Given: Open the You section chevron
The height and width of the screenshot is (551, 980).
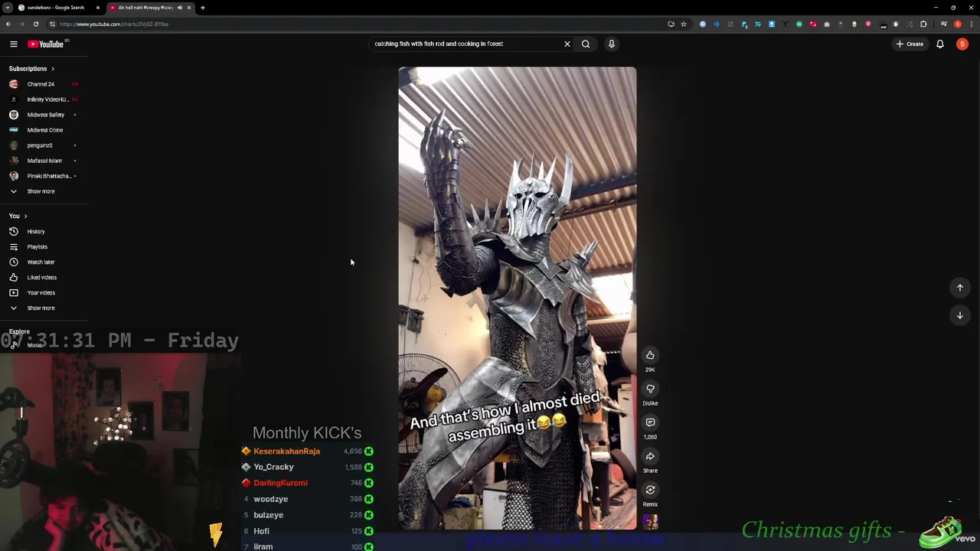Looking at the screenshot, I should tap(25, 216).
